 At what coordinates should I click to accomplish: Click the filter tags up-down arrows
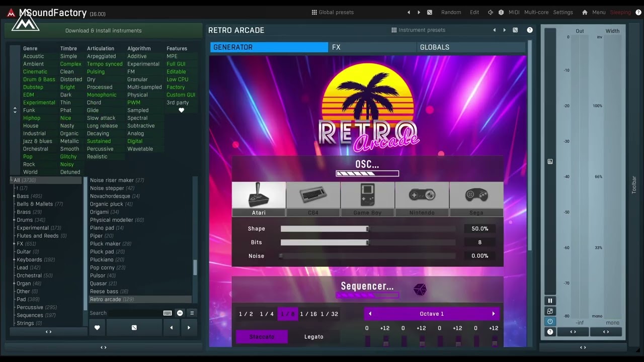pyautogui.click(x=15, y=110)
